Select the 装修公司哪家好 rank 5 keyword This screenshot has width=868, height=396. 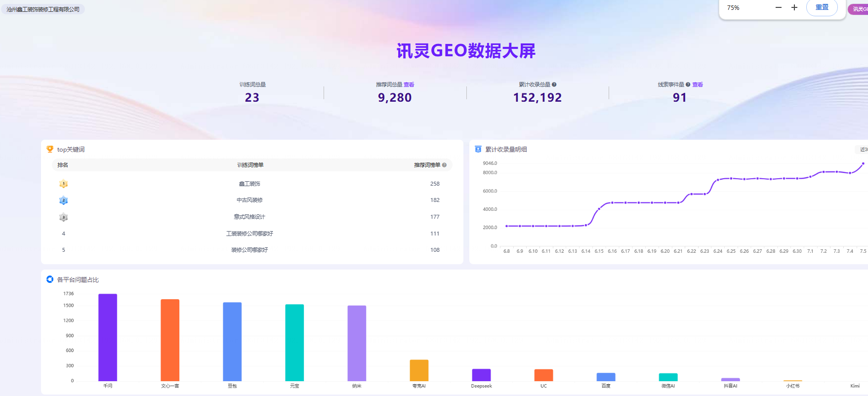(x=249, y=250)
